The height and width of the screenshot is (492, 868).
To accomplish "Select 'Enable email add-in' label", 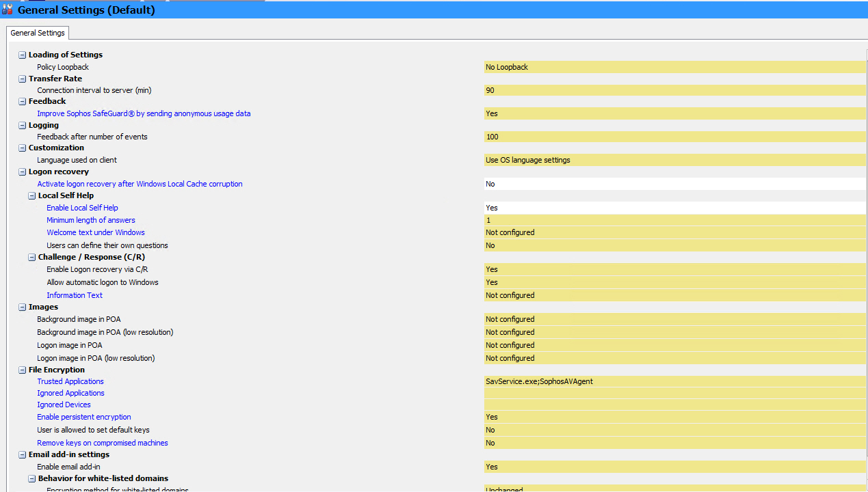I will (68, 467).
